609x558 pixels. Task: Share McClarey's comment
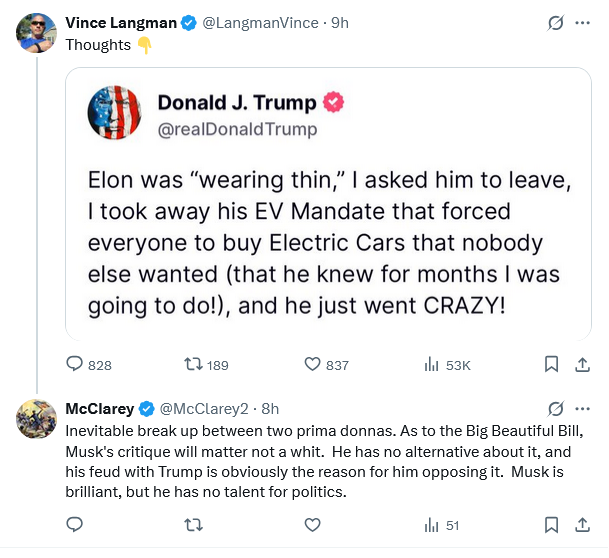[x=582, y=524]
